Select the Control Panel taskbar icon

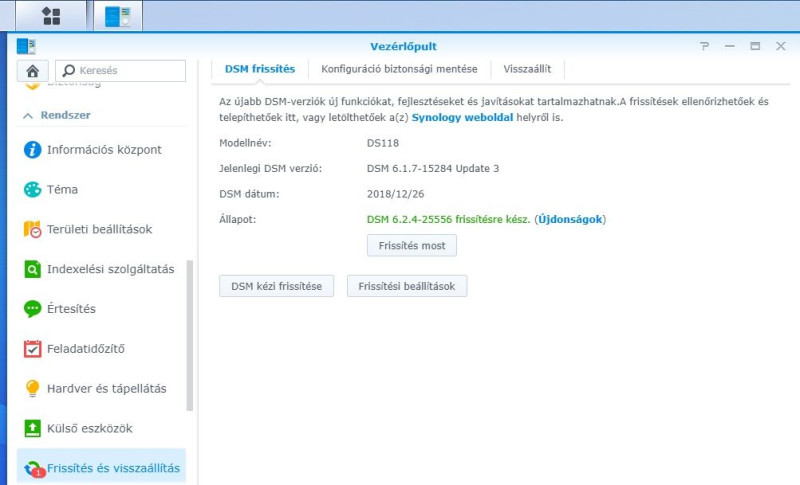coord(118,16)
